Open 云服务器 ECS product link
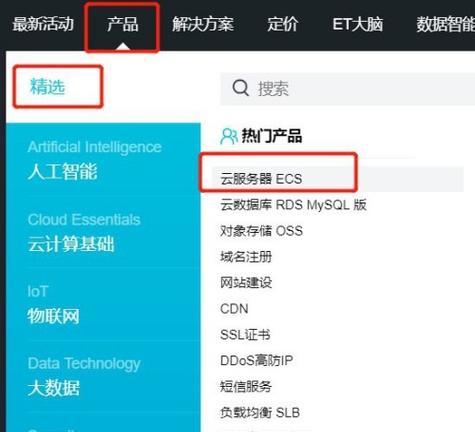Image resolution: width=475 pixels, height=432 pixels. point(261,179)
